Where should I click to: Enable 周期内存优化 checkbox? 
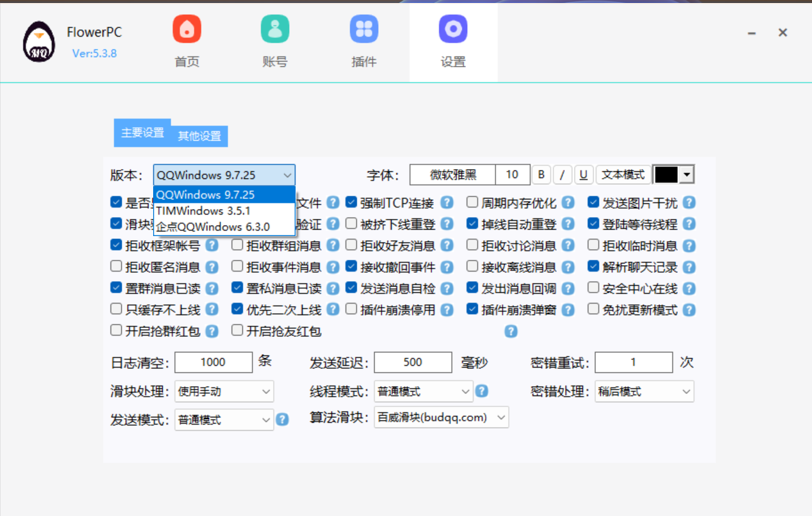(472, 203)
